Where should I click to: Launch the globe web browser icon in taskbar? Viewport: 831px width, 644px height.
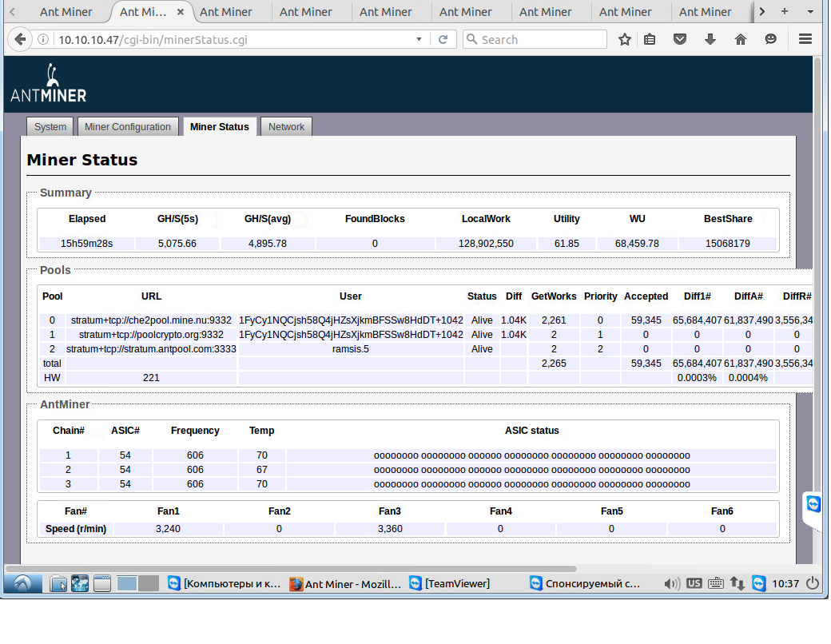[80, 583]
